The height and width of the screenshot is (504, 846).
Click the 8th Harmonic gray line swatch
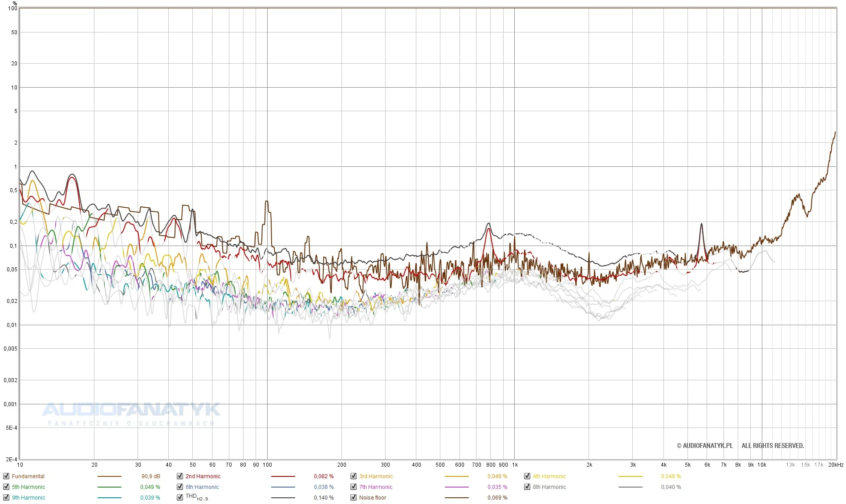(x=630, y=487)
